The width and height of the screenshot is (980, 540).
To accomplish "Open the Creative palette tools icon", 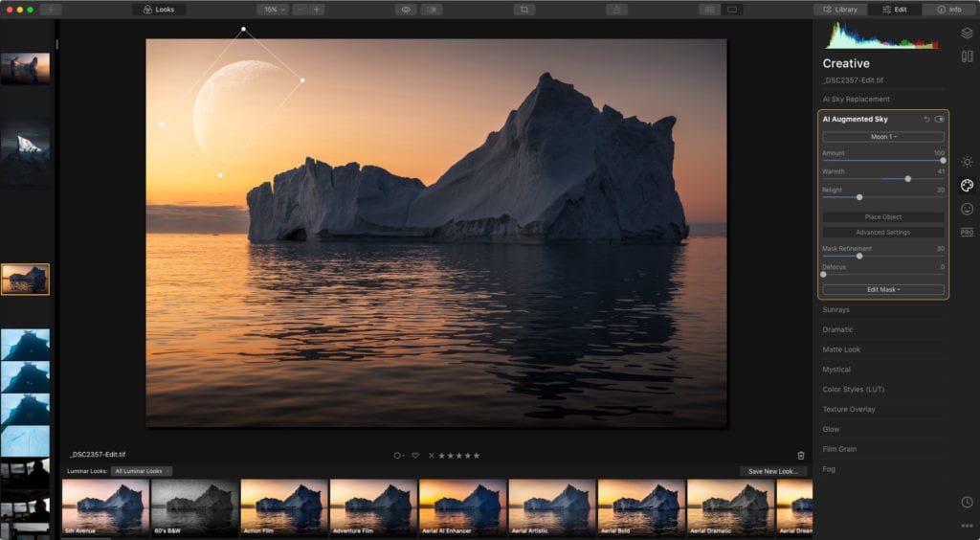I will coord(967,186).
